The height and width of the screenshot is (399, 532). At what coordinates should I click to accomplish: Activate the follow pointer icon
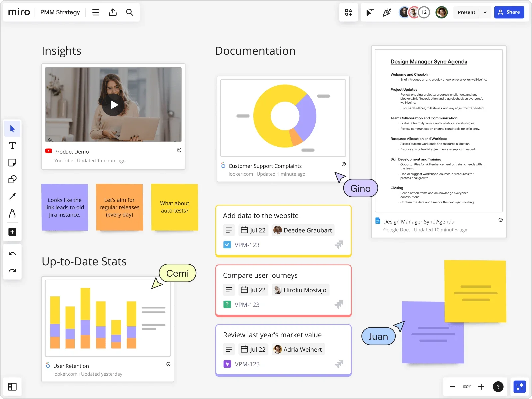point(369,12)
